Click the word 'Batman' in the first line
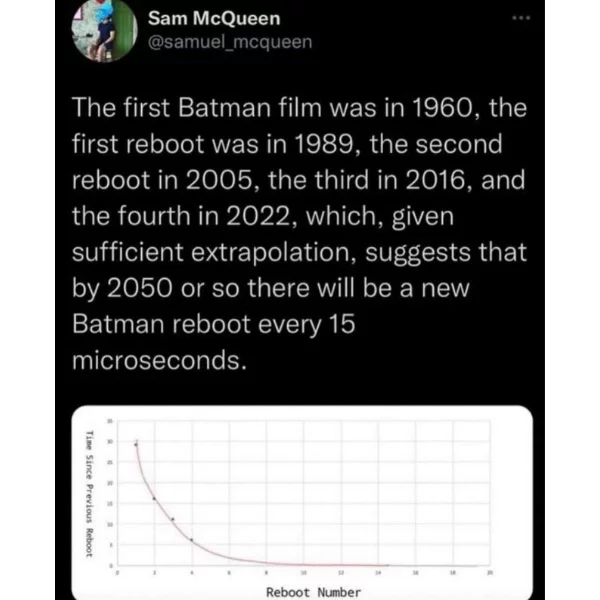600x600 pixels. click(x=224, y=108)
